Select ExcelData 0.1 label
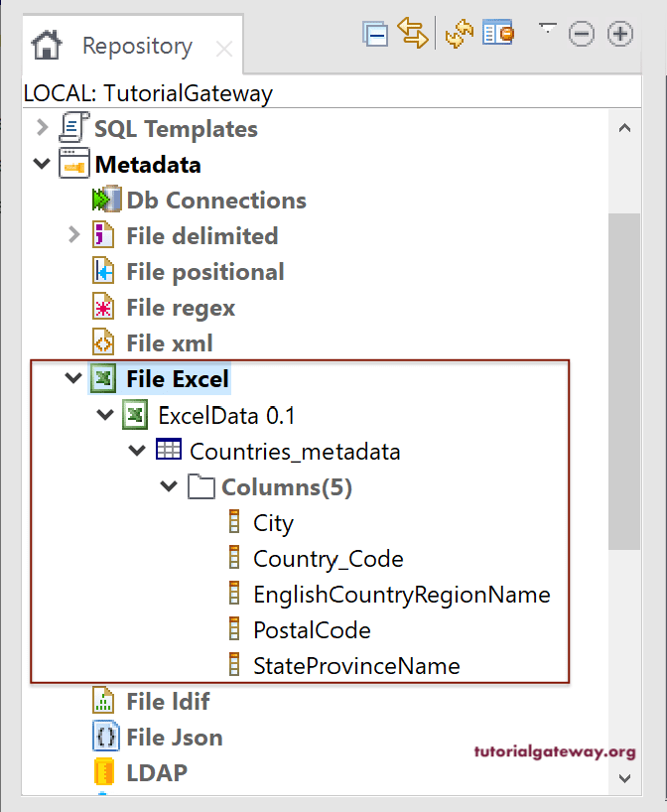 (x=227, y=416)
